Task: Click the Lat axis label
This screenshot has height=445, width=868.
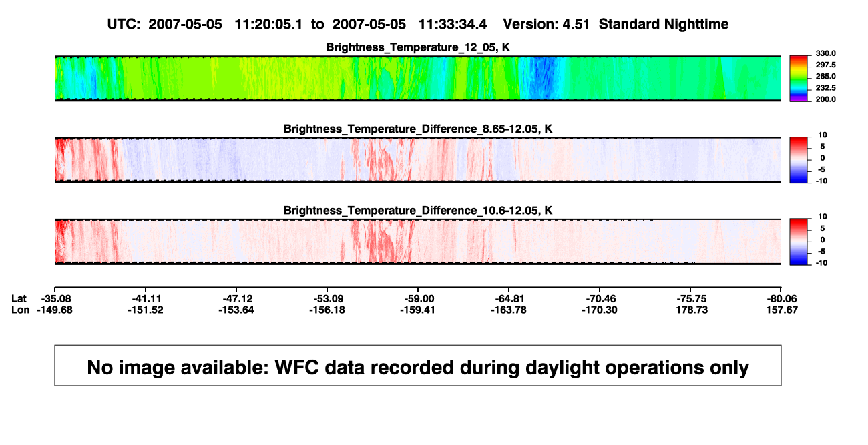Action: pos(19,298)
